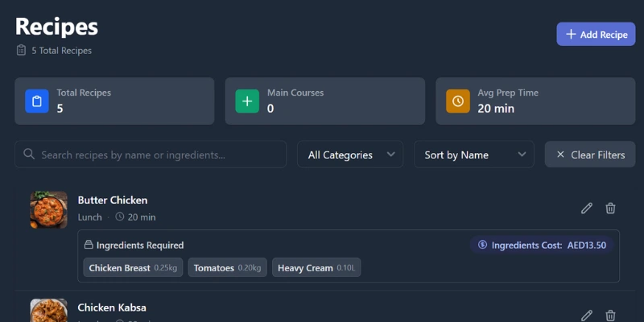Viewport: 644px width, 322px height.
Task: Select the Tomatoes ingredient chip
Action: pos(227,268)
